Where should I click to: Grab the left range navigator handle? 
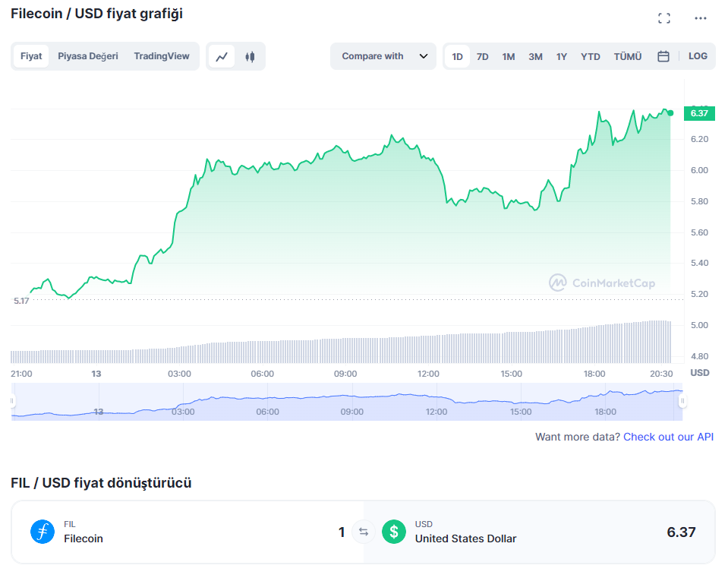click(x=12, y=400)
